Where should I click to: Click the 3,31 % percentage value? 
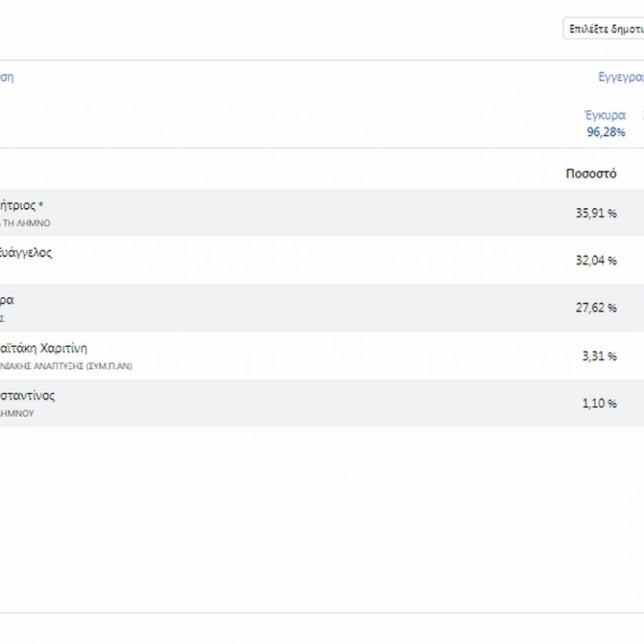[x=598, y=357]
